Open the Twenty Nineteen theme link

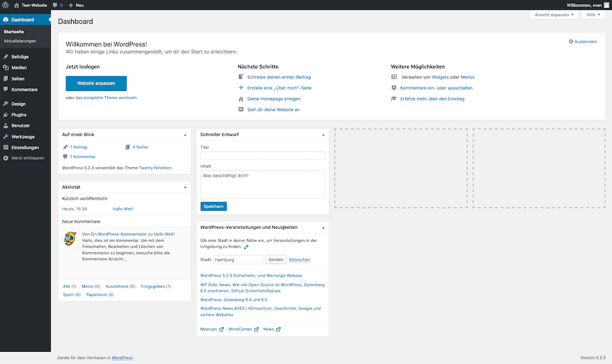[155, 168]
